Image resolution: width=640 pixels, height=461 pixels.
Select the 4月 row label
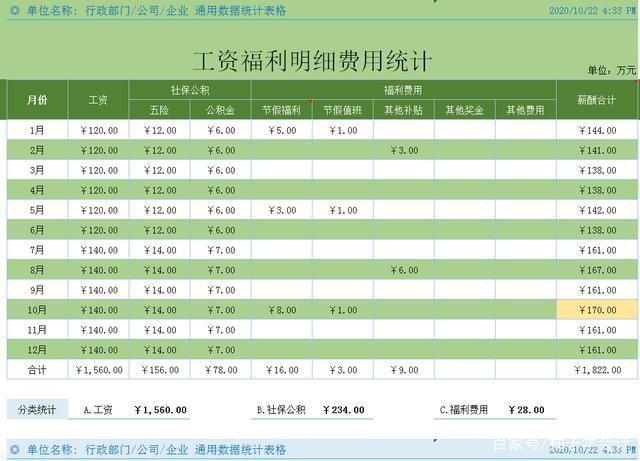[37, 190]
